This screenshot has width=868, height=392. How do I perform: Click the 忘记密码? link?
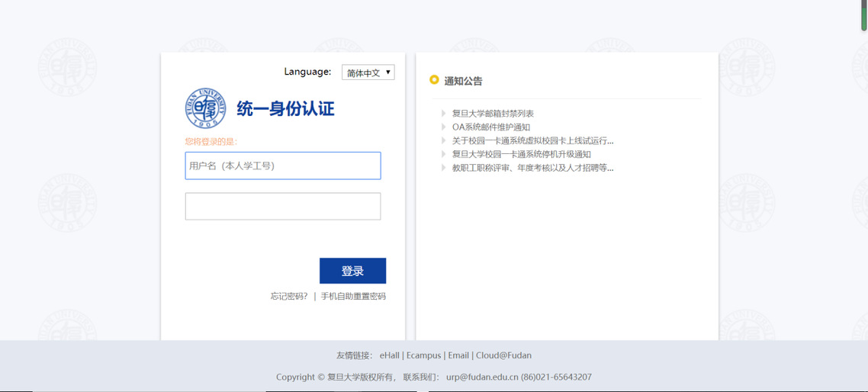click(x=289, y=296)
